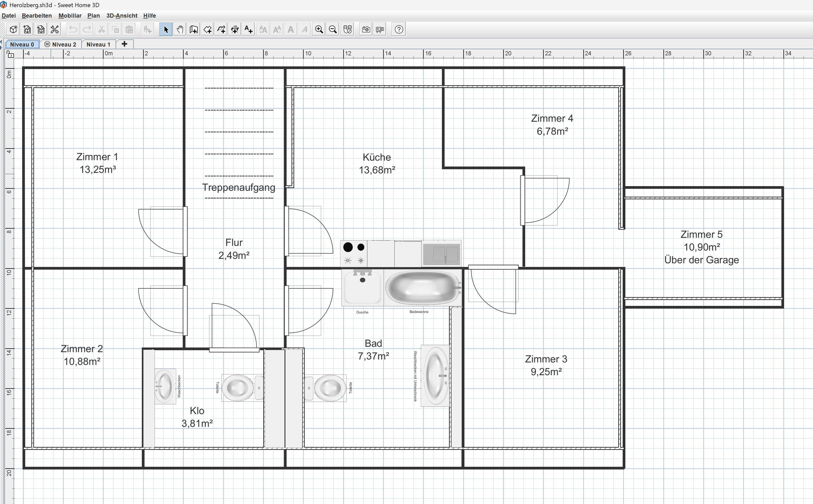Click the New home icon

13,30
